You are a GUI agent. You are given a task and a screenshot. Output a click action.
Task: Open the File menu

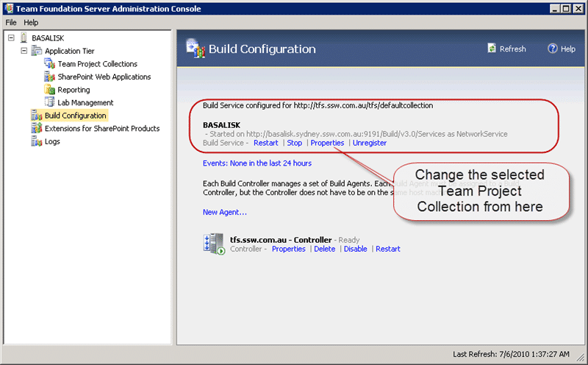11,23
